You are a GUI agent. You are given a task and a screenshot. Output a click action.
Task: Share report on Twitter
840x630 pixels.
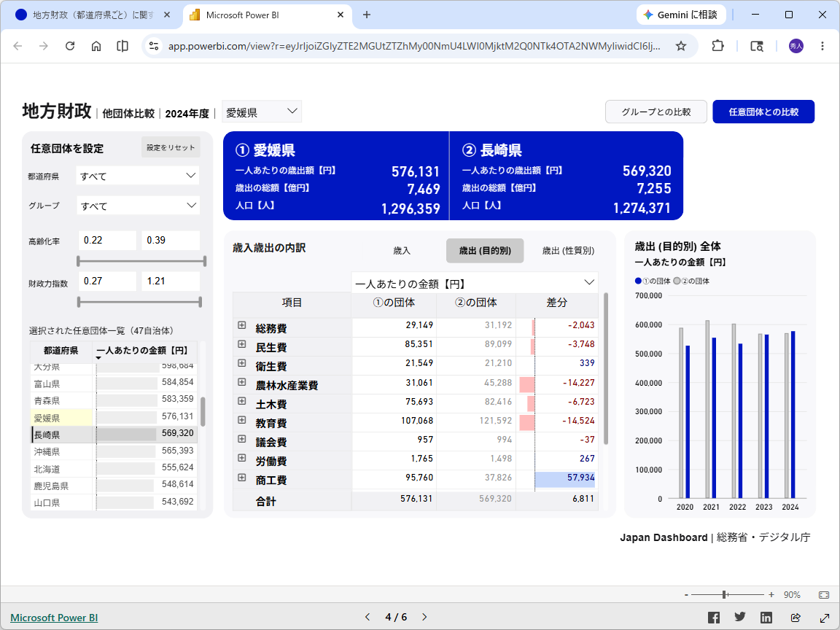(740, 617)
